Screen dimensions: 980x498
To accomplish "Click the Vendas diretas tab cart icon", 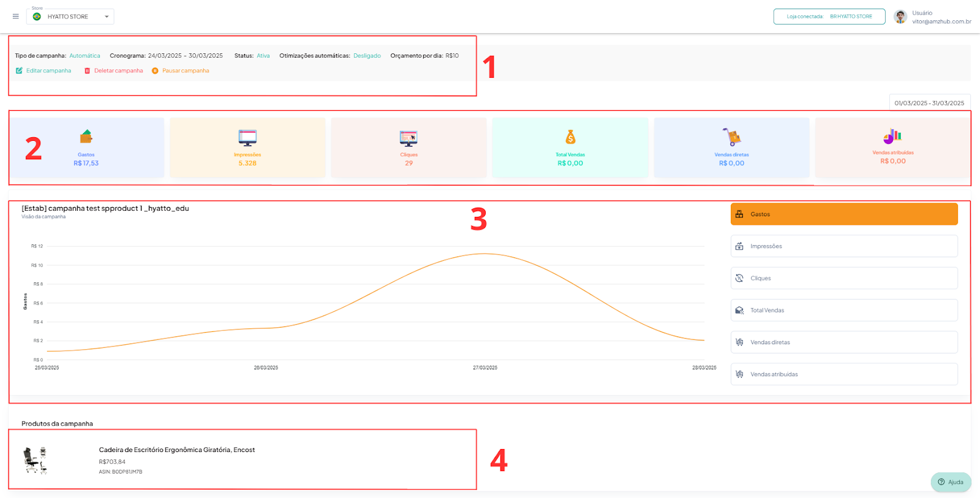I will [739, 342].
